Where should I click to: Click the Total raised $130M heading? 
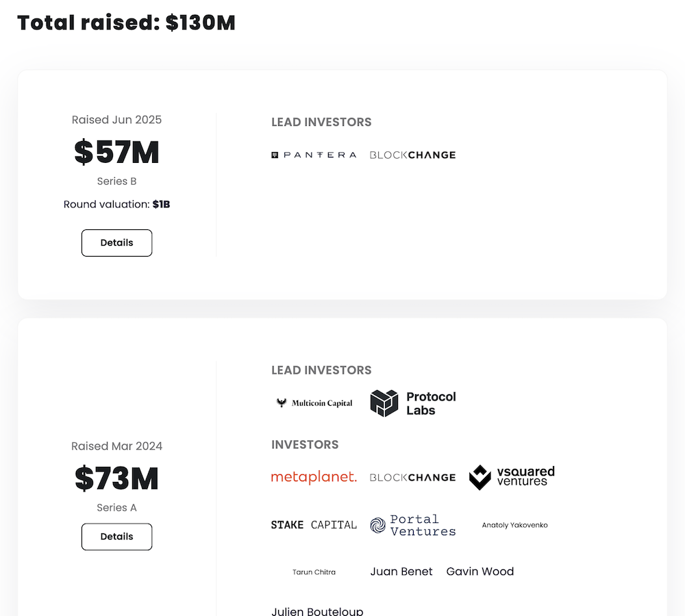(x=126, y=23)
